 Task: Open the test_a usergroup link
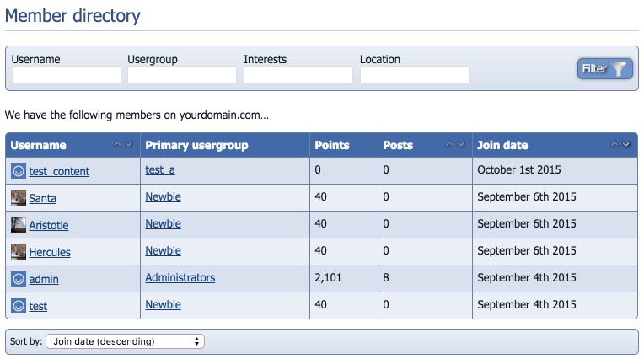coord(160,170)
